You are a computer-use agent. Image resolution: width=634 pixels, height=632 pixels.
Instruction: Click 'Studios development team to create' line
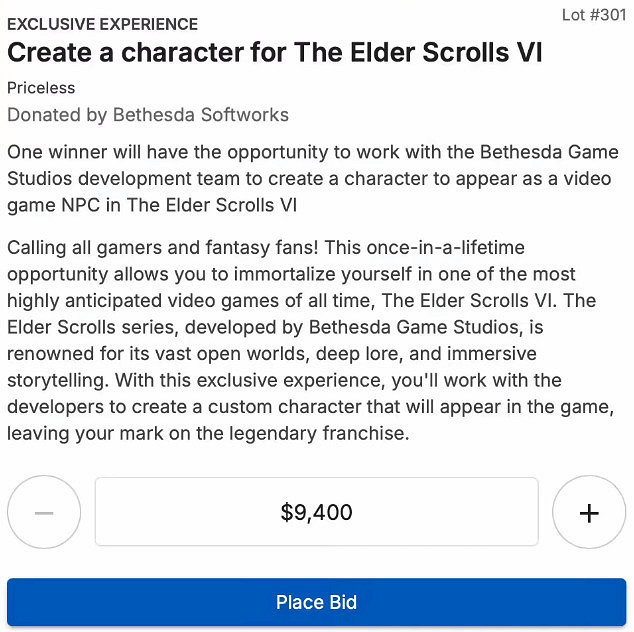point(300,179)
